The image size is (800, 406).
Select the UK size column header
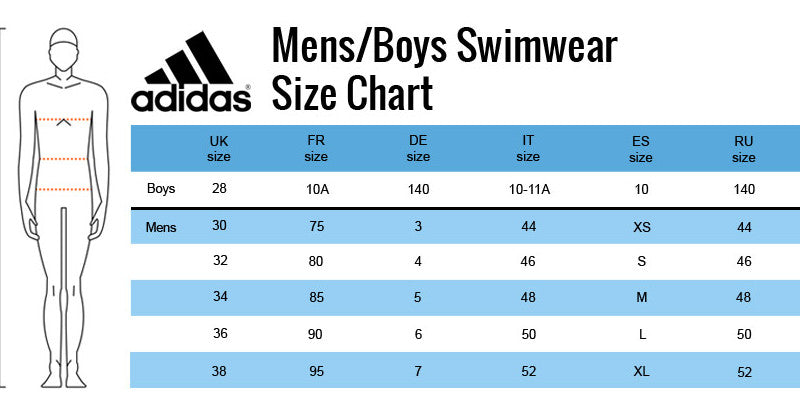[219, 148]
